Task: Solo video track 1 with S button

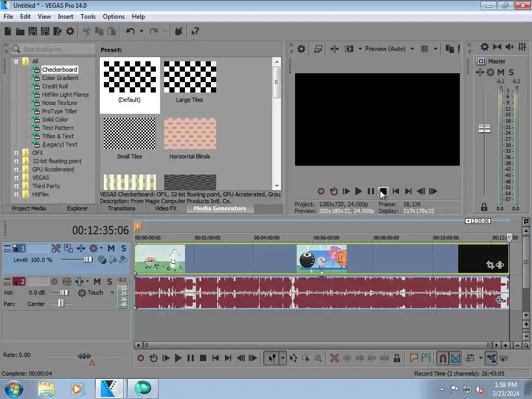Action: click(x=124, y=248)
